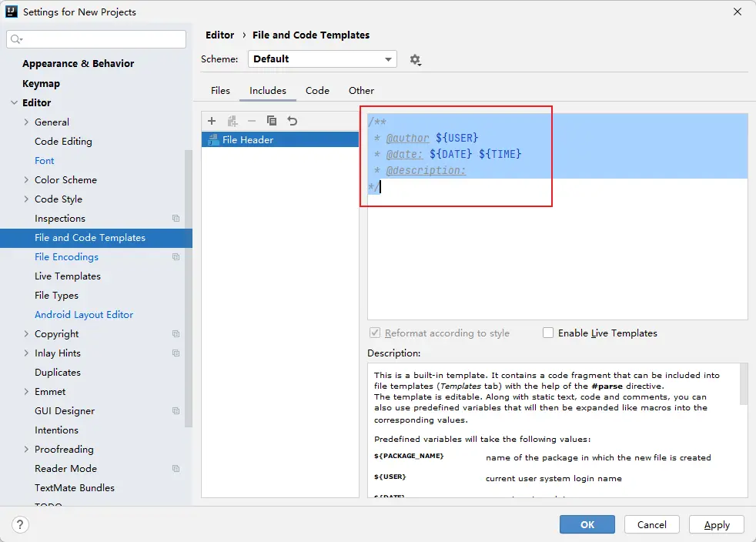
Task: Collapse the Editor settings section
Action: point(14,103)
